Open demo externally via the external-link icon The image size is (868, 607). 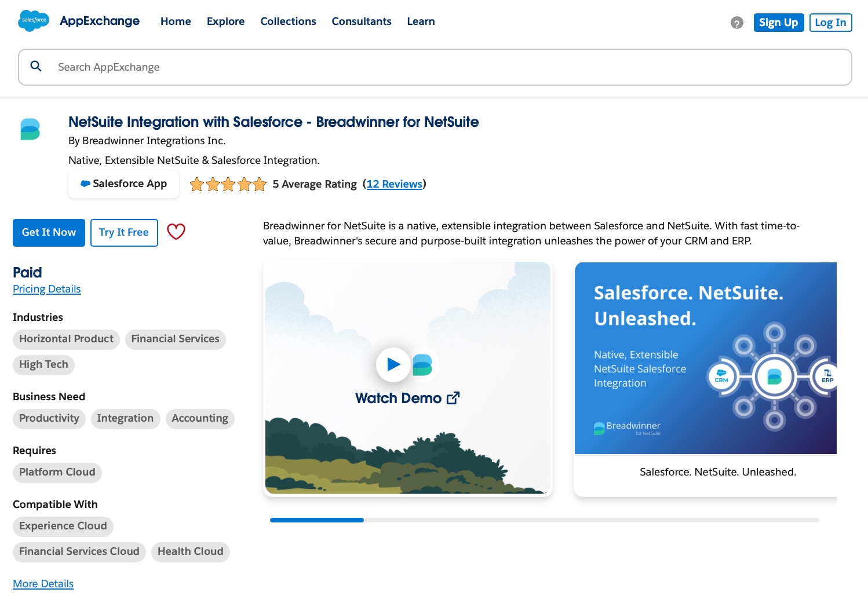pos(453,398)
